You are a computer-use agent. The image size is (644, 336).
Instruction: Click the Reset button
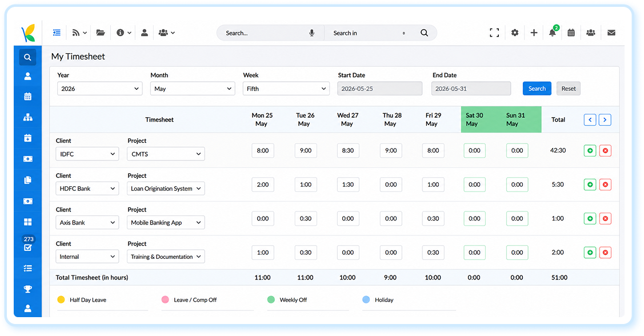point(569,89)
